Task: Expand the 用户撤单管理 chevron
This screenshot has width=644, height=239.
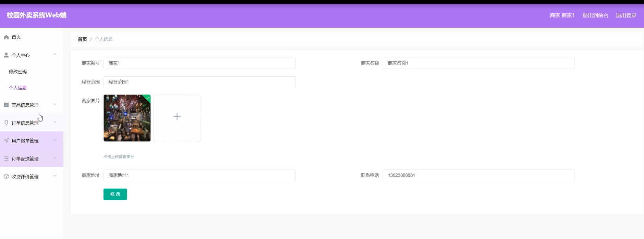Action: pos(55,140)
